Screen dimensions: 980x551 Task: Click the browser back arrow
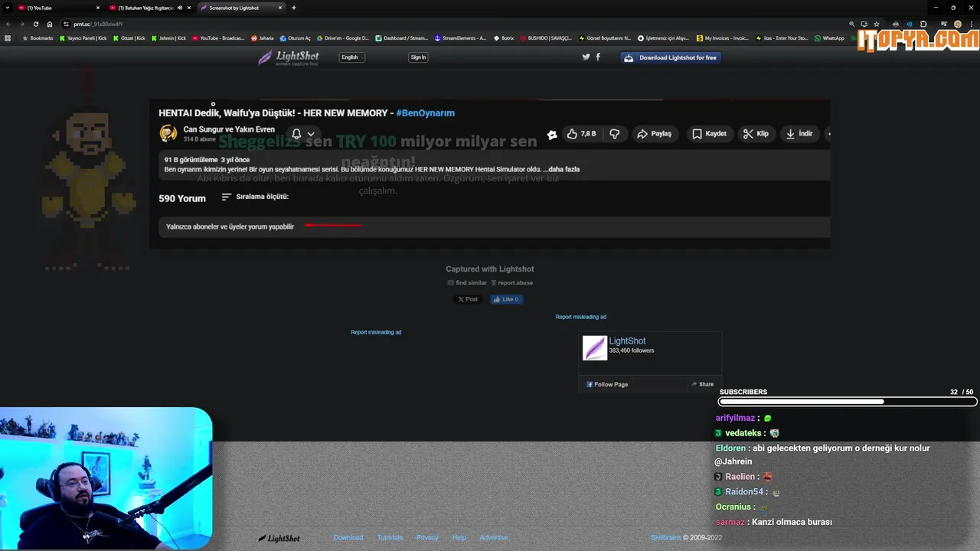point(9,24)
